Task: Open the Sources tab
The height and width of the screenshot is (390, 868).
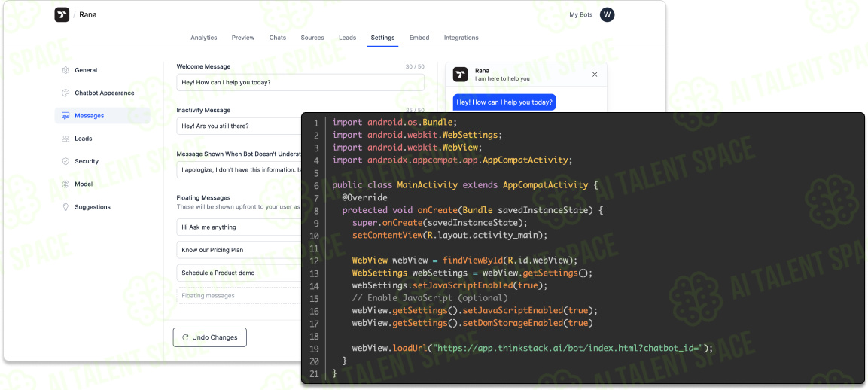Action: tap(312, 38)
